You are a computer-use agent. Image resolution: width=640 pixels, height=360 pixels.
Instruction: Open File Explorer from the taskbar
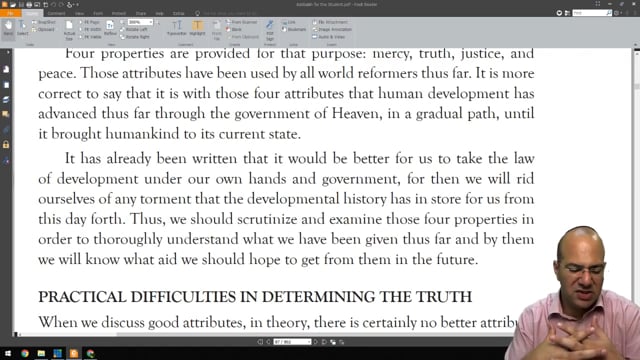41,353
